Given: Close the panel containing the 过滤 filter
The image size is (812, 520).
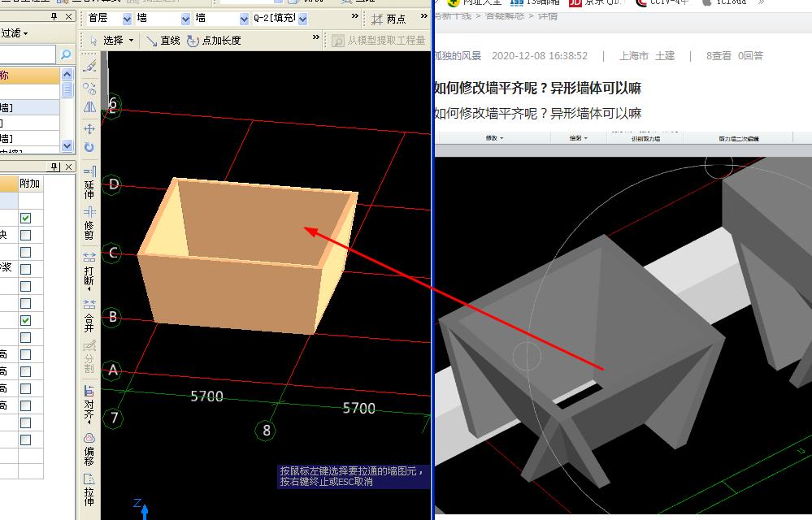Looking at the screenshot, I should pyautogui.click(x=69, y=17).
